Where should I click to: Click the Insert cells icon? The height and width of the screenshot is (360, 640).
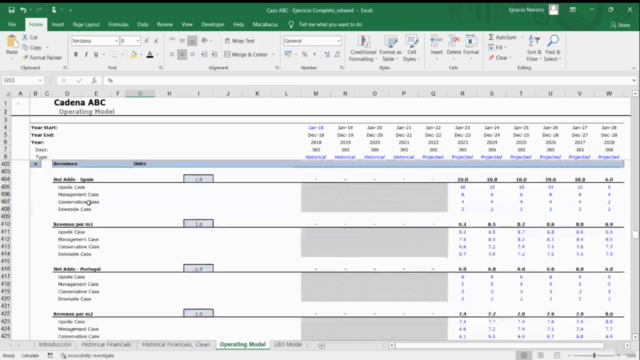(x=436, y=41)
